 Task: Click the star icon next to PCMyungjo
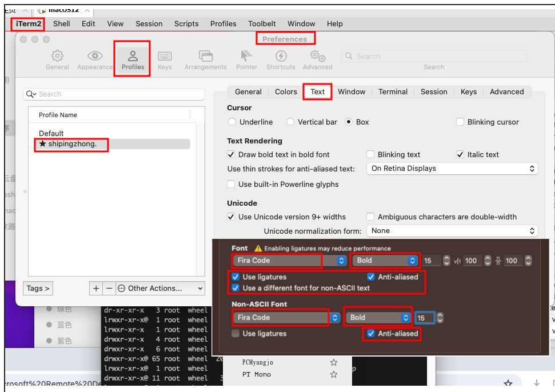tap(333, 362)
